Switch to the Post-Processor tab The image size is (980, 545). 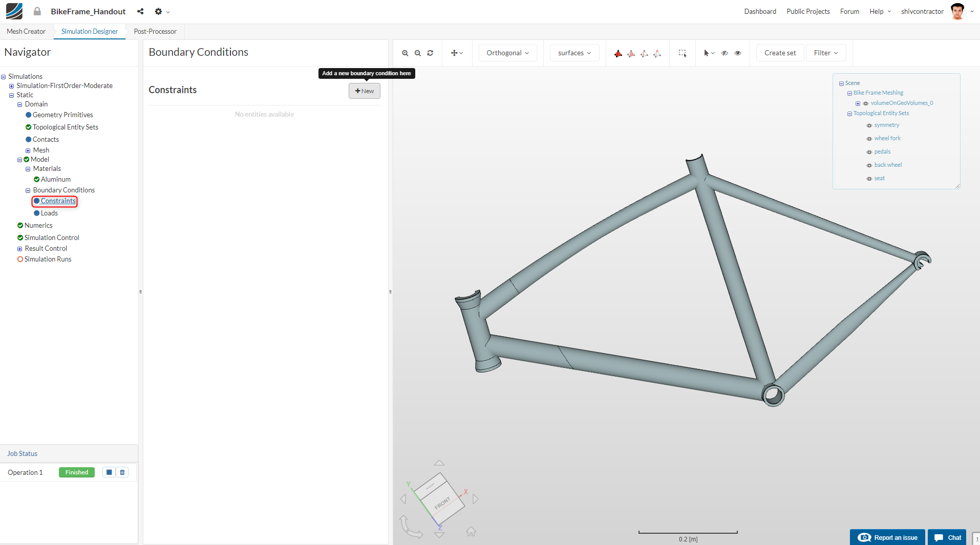click(x=154, y=31)
